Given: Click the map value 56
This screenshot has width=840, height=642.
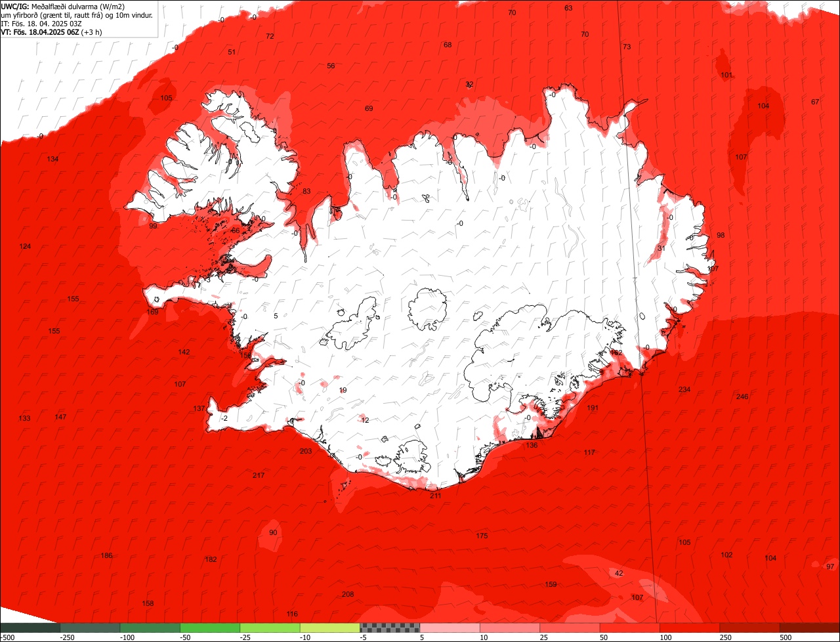Looking at the screenshot, I should (331, 66).
